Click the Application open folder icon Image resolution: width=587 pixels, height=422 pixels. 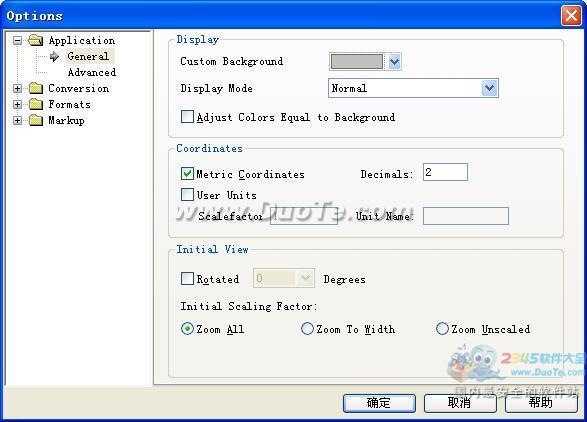36,40
